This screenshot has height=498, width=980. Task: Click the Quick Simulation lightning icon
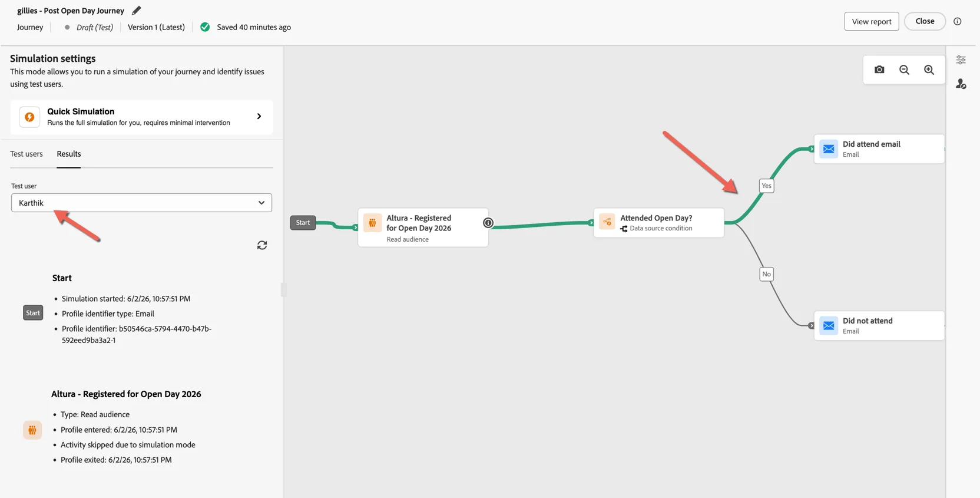[x=29, y=117]
